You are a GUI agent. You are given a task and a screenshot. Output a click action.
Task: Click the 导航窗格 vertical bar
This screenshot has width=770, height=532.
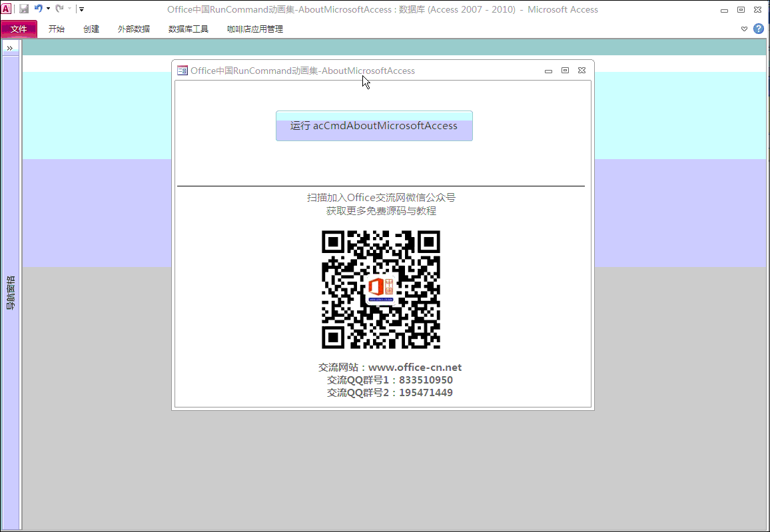(x=11, y=292)
